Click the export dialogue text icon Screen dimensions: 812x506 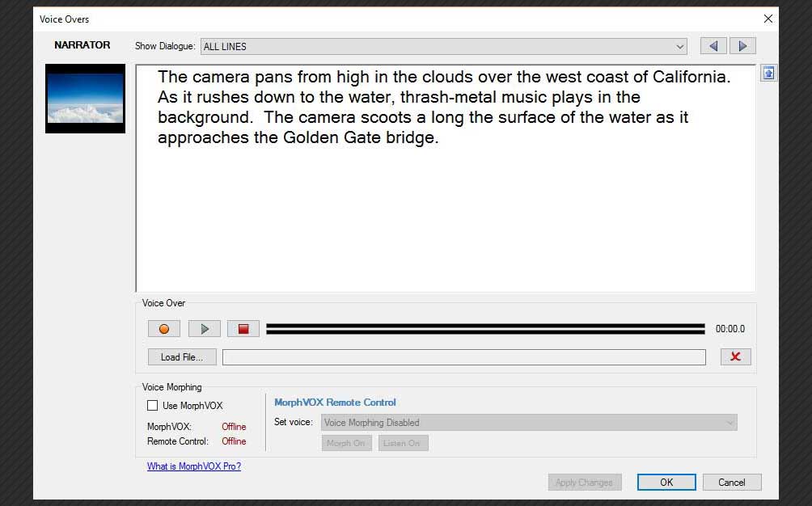(768, 73)
